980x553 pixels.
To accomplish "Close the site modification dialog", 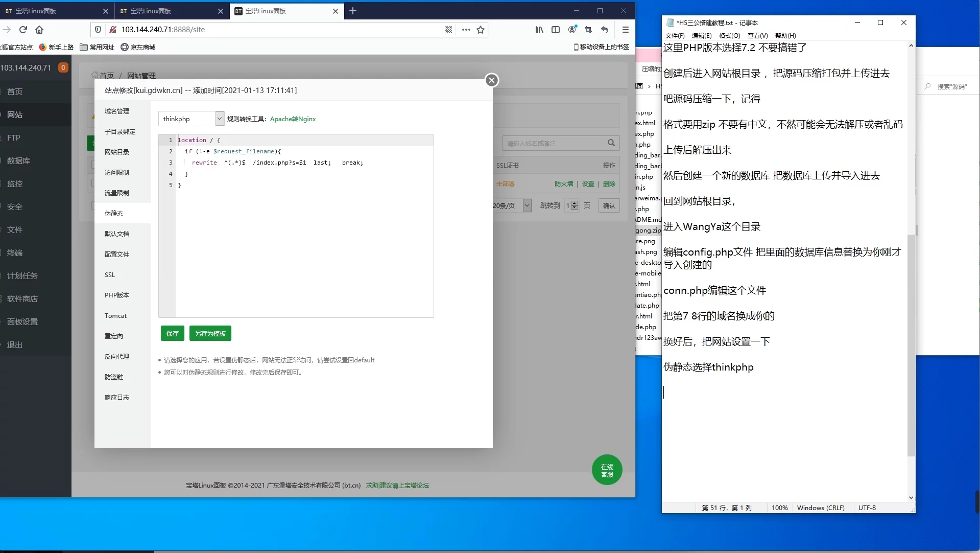I will pos(491,80).
